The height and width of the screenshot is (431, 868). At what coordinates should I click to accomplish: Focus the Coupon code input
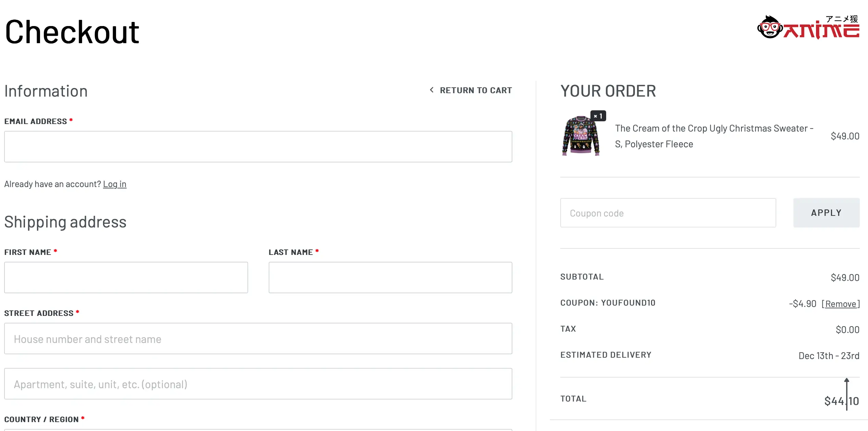(668, 213)
